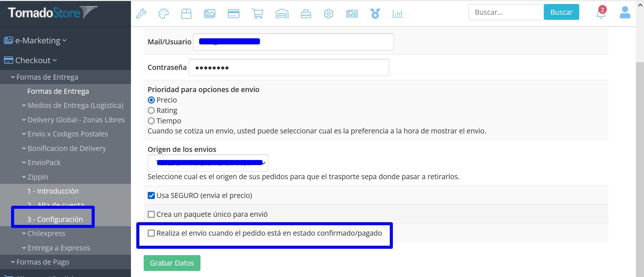Viewport: 644px width, 277px height.
Task: Open the shopping cart icon
Action: (x=258, y=14)
